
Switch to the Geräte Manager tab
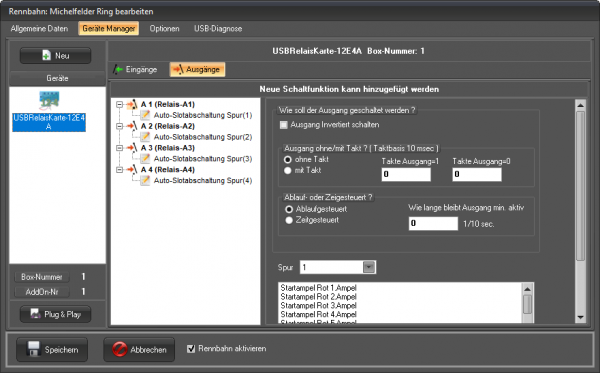(109, 28)
